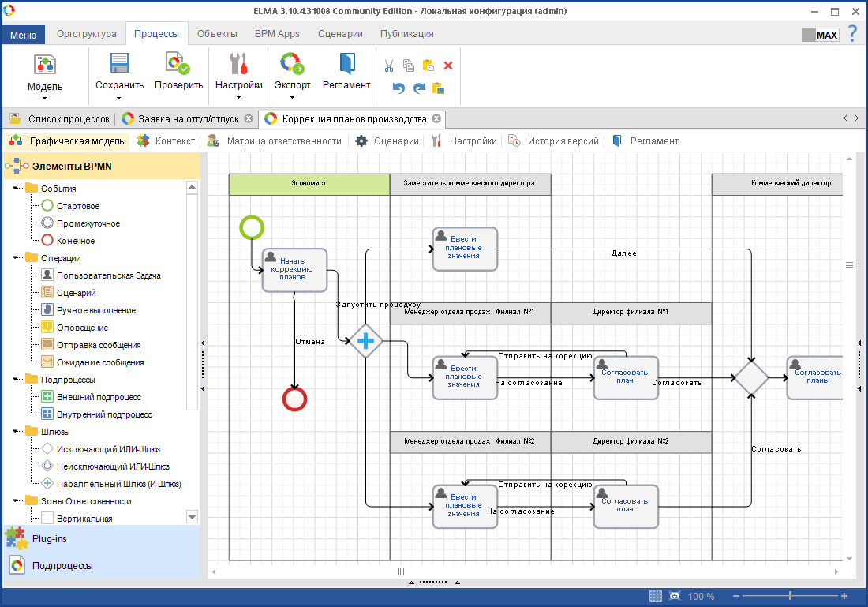
Task: Select the red end event on the diagram
Action: (x=294, y=399)
